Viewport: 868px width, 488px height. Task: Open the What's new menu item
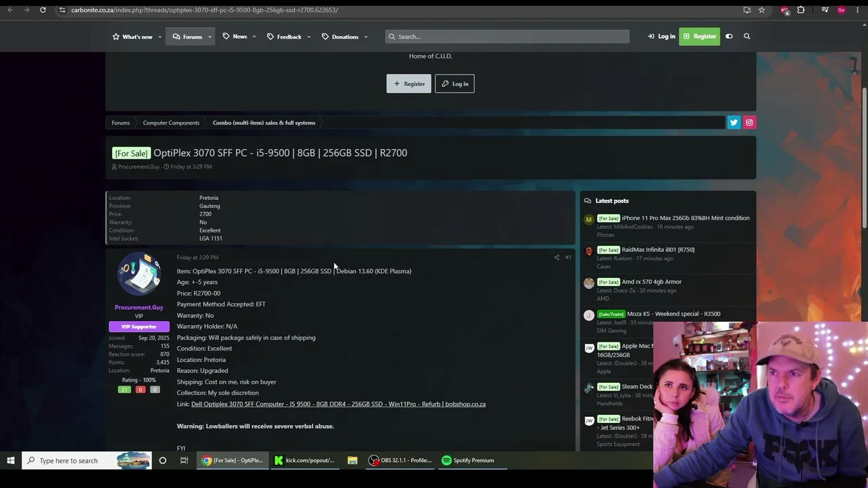coord(133,37)
